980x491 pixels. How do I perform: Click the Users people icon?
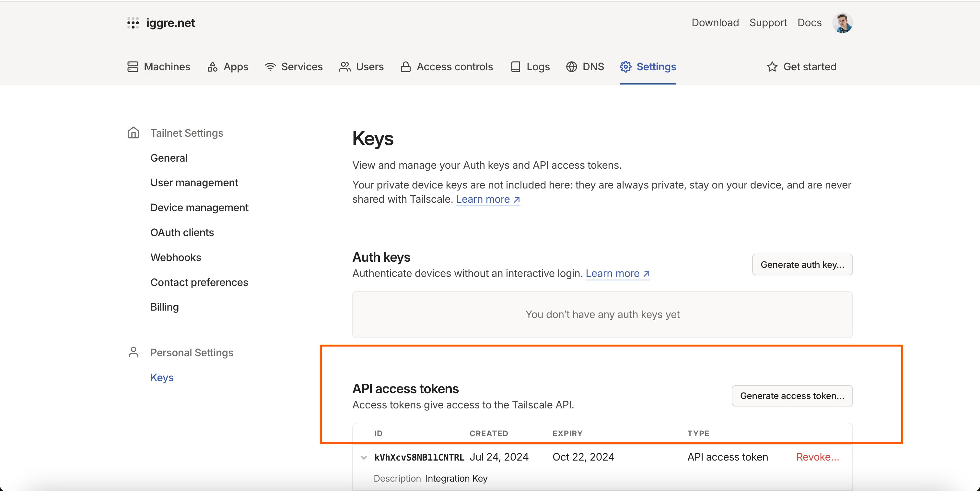[345, 66]
